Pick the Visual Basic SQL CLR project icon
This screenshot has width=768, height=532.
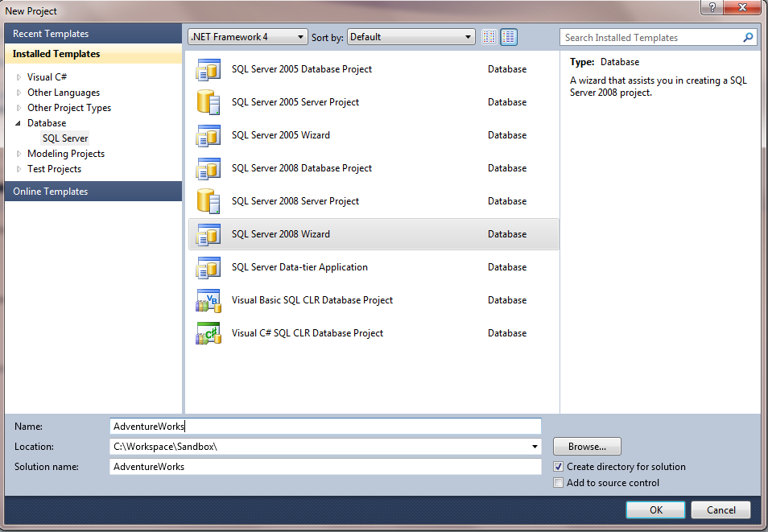point(209,300)
